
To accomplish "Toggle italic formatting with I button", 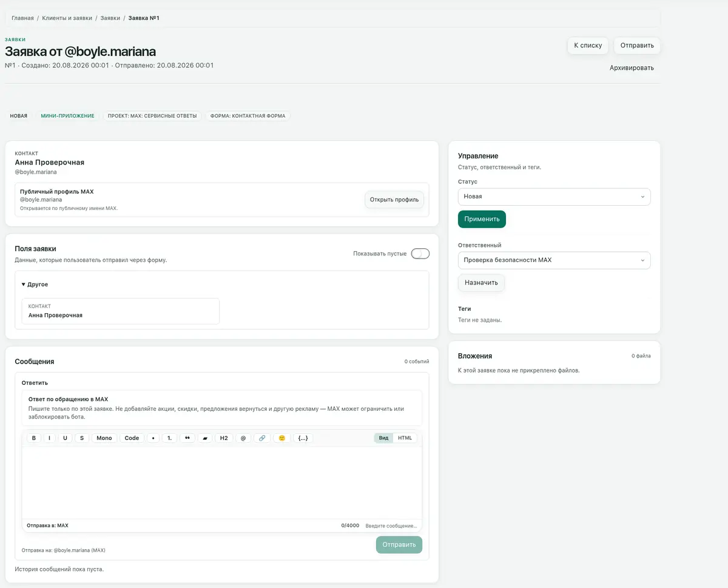I will click(49, 438).
